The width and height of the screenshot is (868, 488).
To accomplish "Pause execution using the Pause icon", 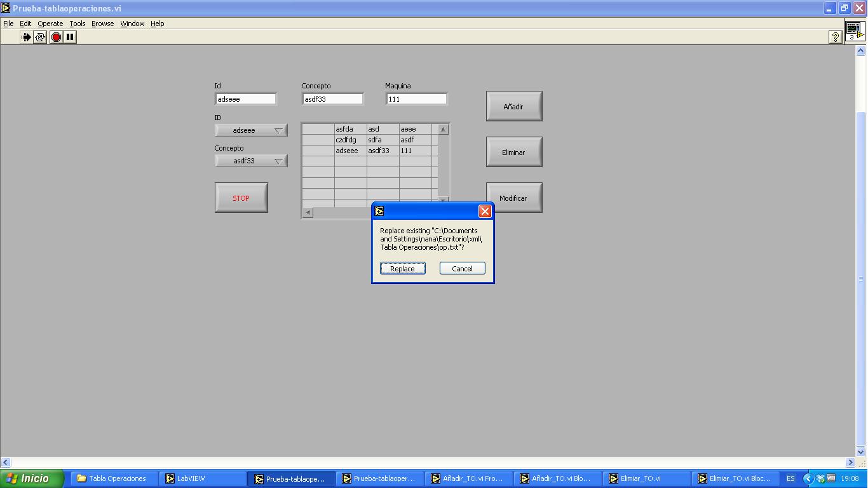I will [x=70, y=37].
